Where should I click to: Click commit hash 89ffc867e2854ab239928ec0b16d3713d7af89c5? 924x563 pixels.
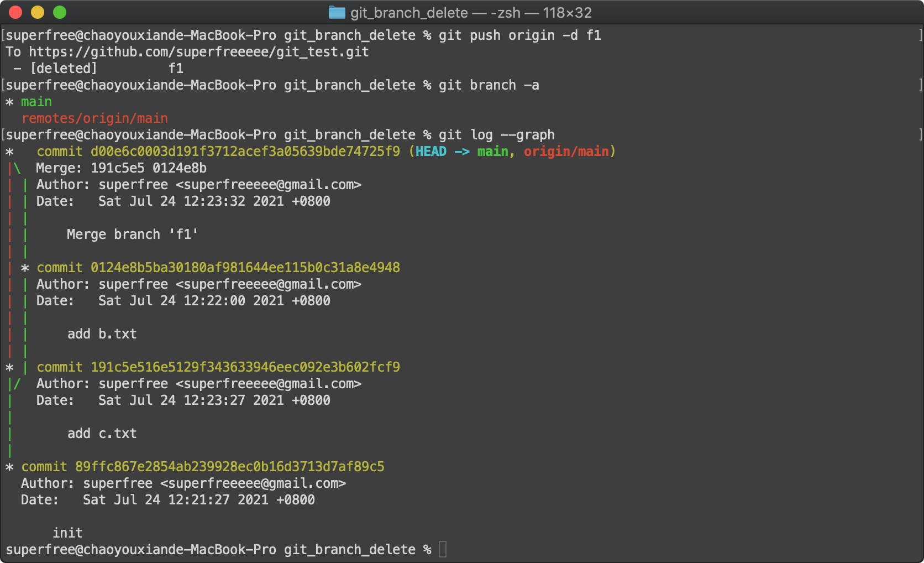(x=230, y=467)
